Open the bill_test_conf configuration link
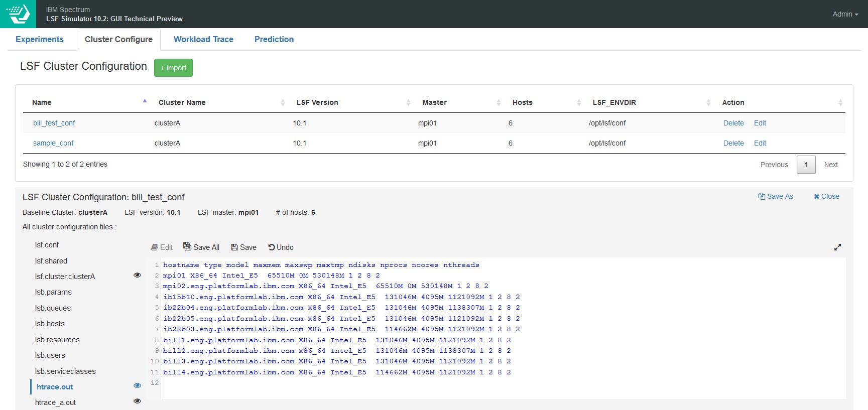The image size is (868, 410). pyautogui.click(x=54, y=123)
